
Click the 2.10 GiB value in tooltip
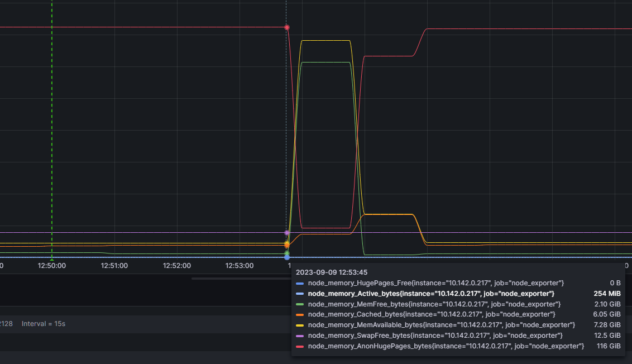coord(607,304)
